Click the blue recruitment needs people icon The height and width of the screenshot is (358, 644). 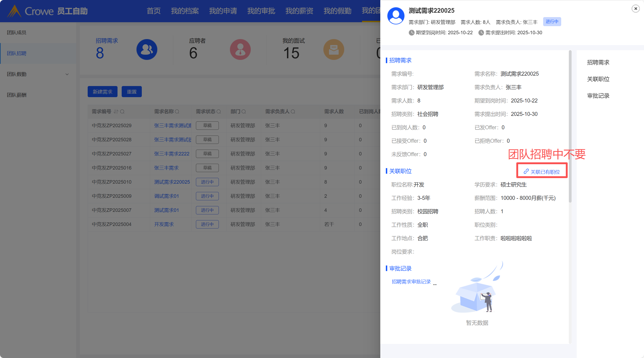click(x=147, y=49)
